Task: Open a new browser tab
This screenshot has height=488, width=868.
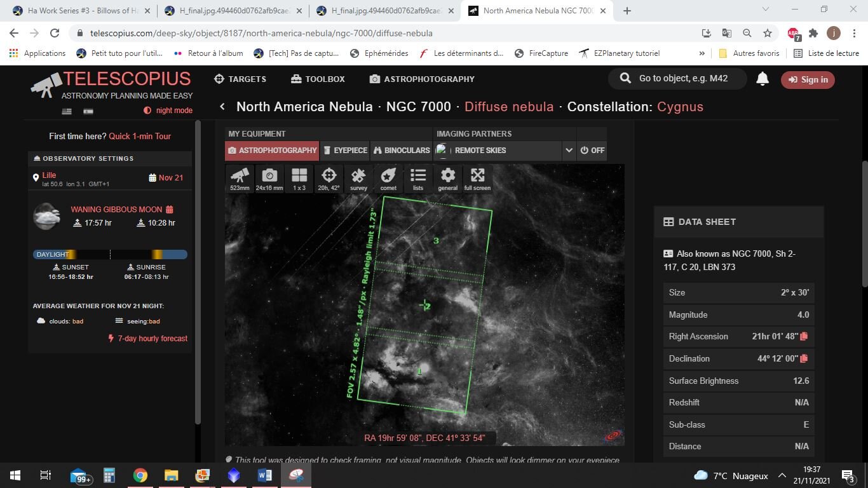Action: (x=627, y=11)
